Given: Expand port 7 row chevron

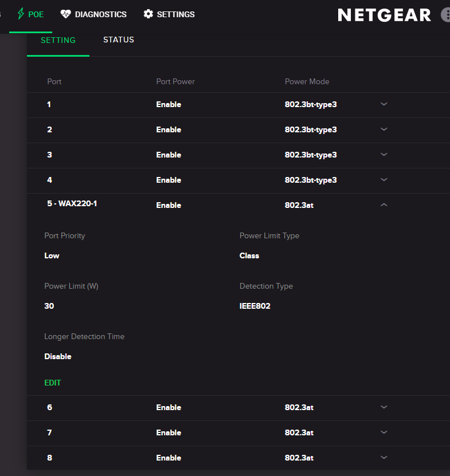Looking at the screenshot, I should pyautogui.click(x=384, y=432).
